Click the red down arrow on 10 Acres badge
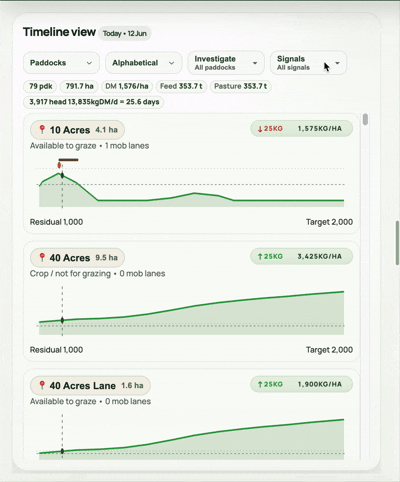400x482 pixels. (260, 129)
